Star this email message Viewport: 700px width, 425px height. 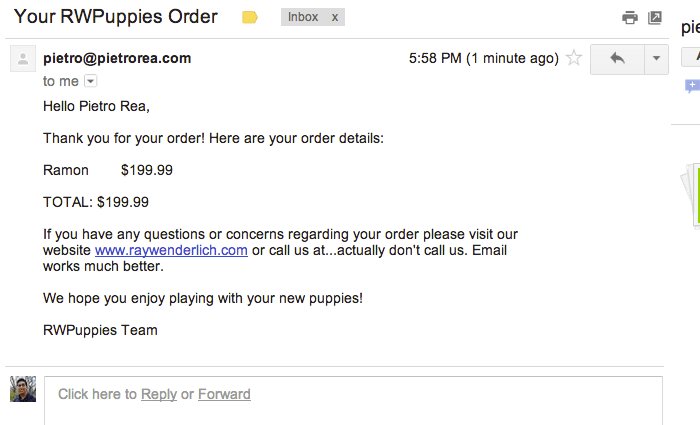574,58
